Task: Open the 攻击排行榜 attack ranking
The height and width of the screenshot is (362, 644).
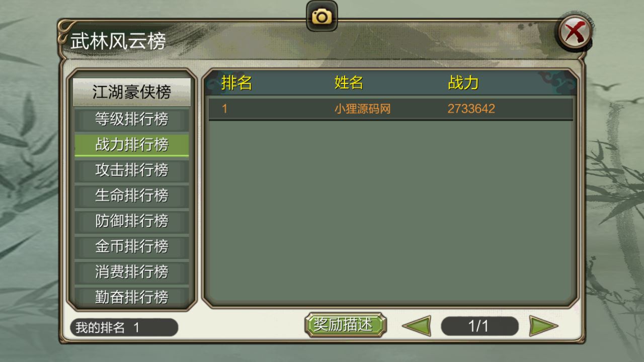Action: click(132, 170)
